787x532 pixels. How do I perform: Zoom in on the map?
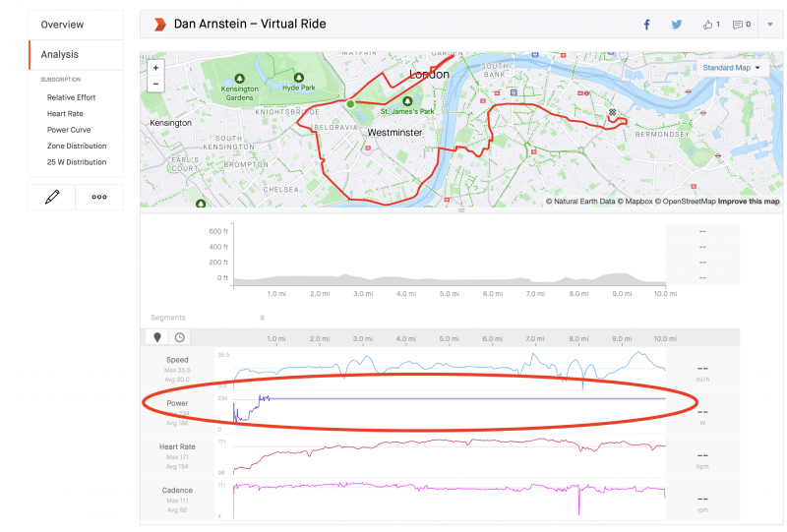[x=155, y=68]
